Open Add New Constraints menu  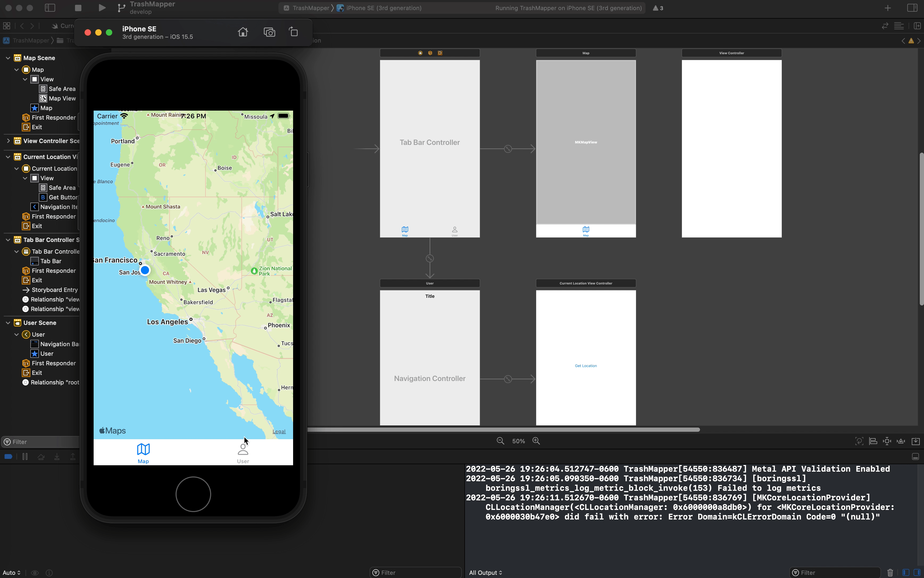point(887,441)
